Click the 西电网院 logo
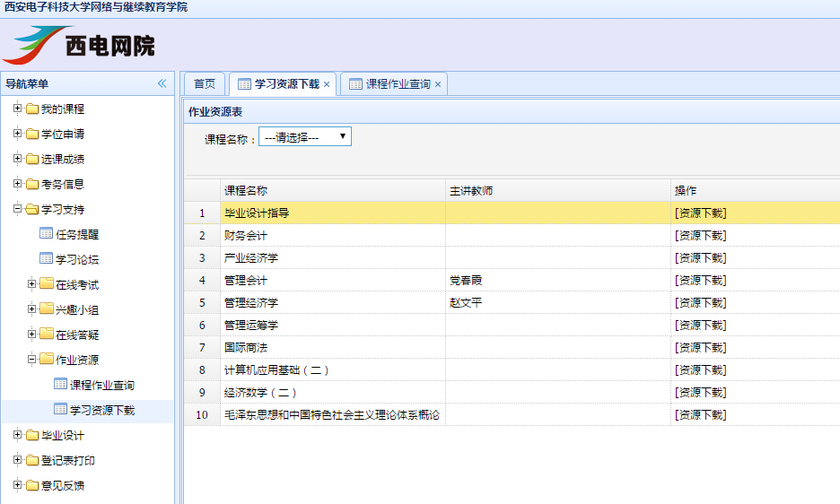This screenshot has height=504, width=840. [86, 44]
